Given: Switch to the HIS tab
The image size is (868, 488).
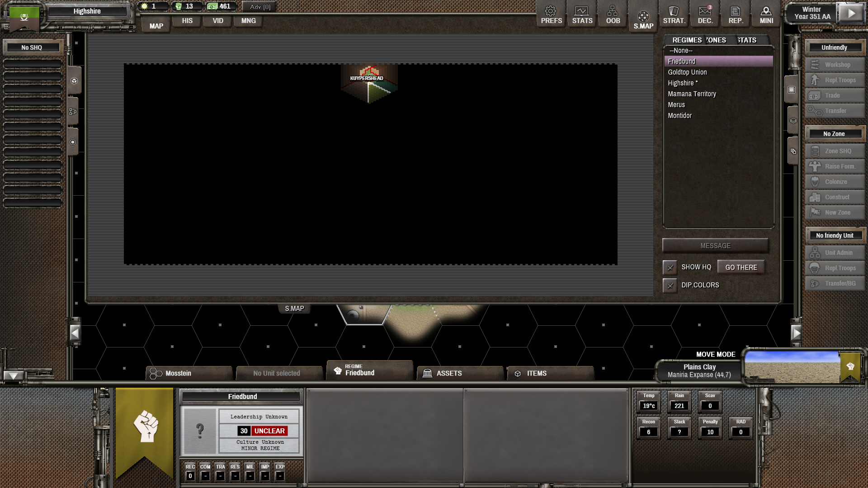Looking at the screenshot, I should coord(187,21).
